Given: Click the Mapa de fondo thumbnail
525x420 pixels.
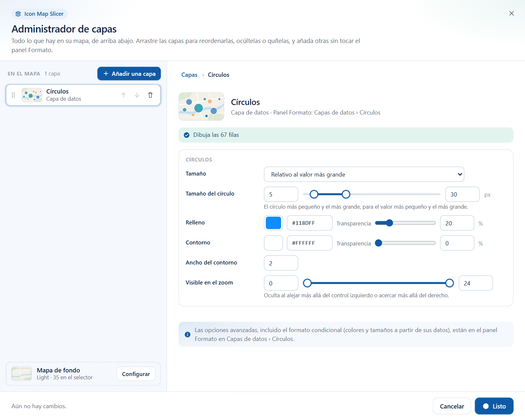Looking at the screenshot, I should coord(22,374).
